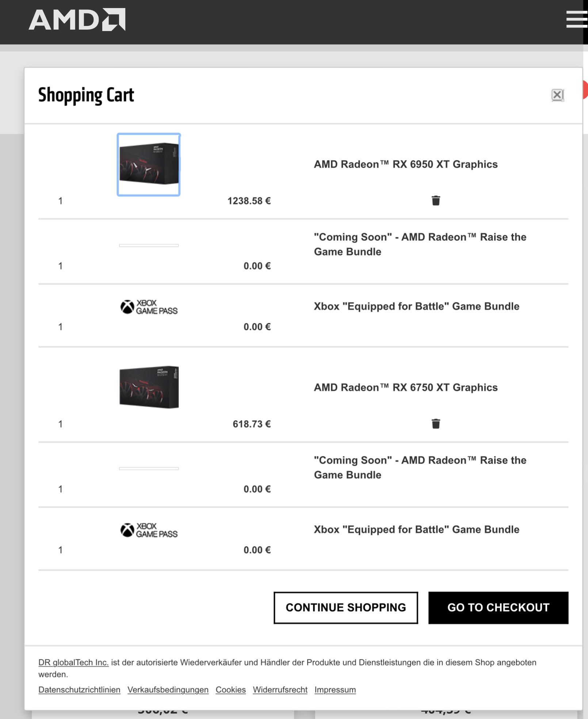
Task: Click the first Raise the Game Bundle placeholder image
Action: 149,246
